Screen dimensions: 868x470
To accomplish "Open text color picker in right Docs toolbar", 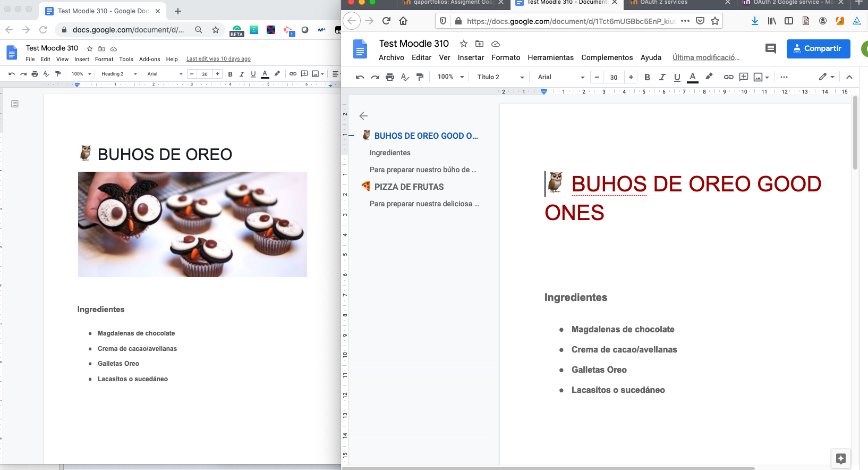I will coord(693,77).
